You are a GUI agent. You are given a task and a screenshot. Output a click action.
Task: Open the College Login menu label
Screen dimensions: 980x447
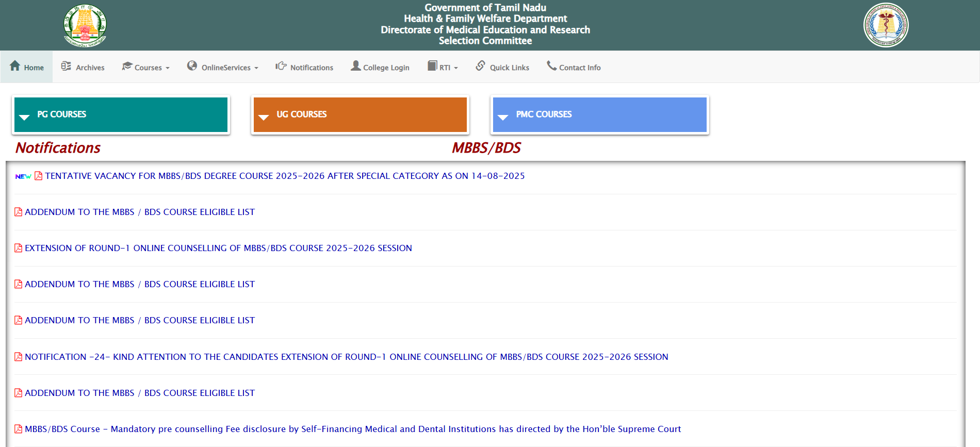386,68
